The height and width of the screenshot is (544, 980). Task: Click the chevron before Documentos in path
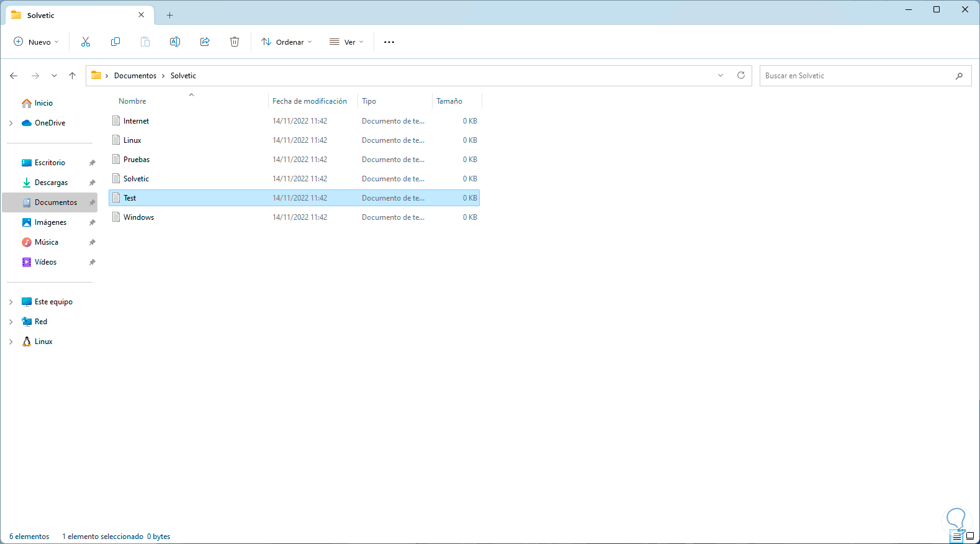point(107,76)
